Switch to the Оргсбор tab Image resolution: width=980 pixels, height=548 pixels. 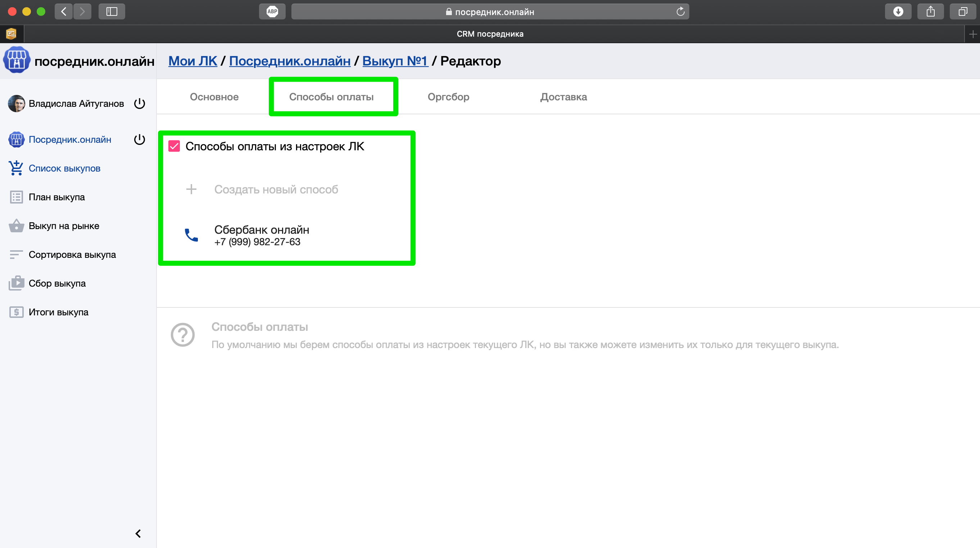(448, 97)
